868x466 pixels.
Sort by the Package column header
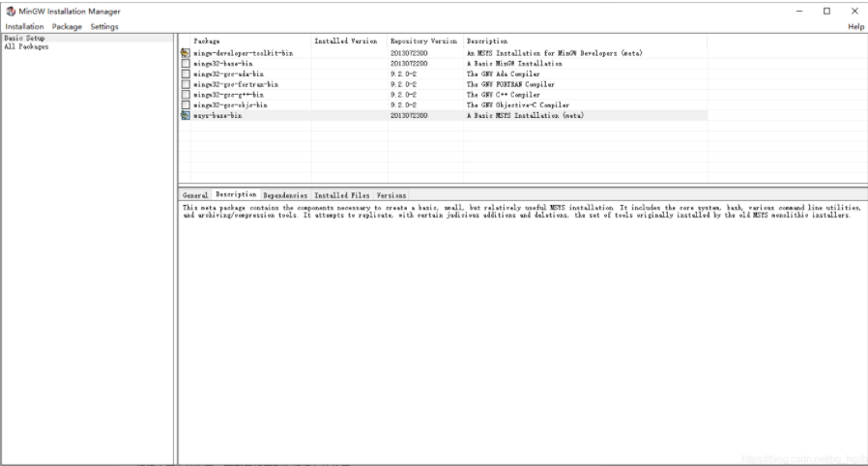pyautogui.click(x=250, y=41)
